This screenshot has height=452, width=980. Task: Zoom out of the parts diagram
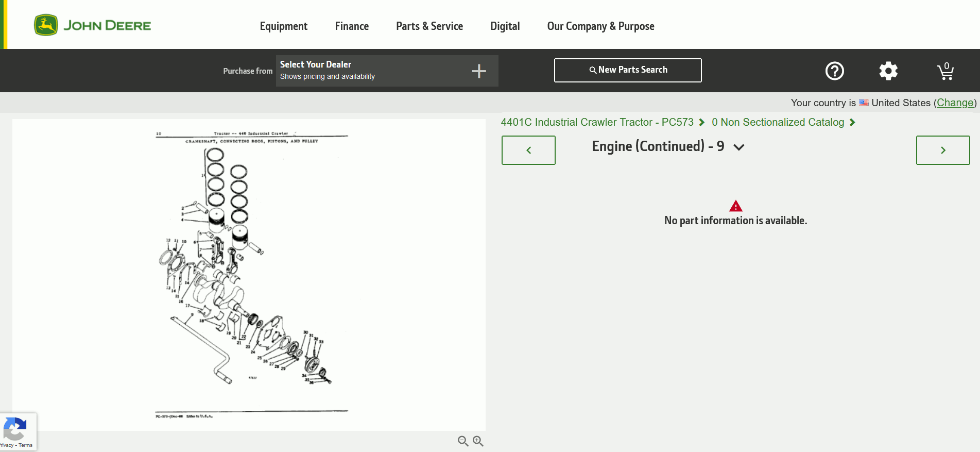coord(463,441)
